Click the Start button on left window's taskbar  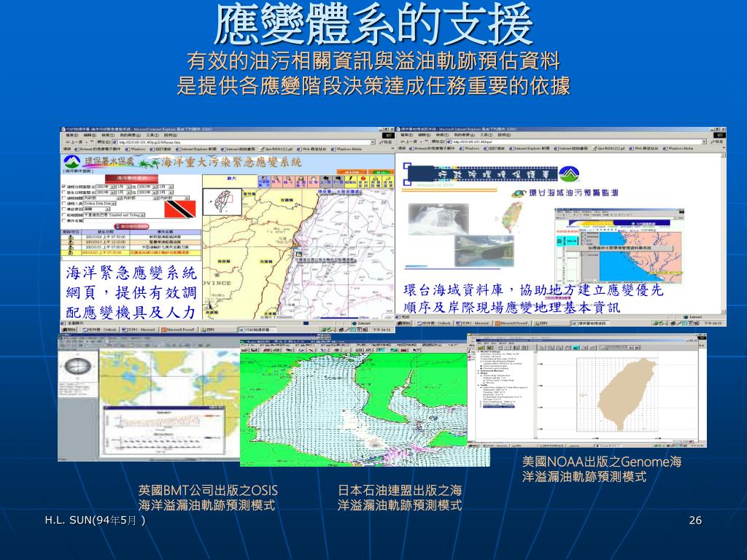tap(69, 330)
